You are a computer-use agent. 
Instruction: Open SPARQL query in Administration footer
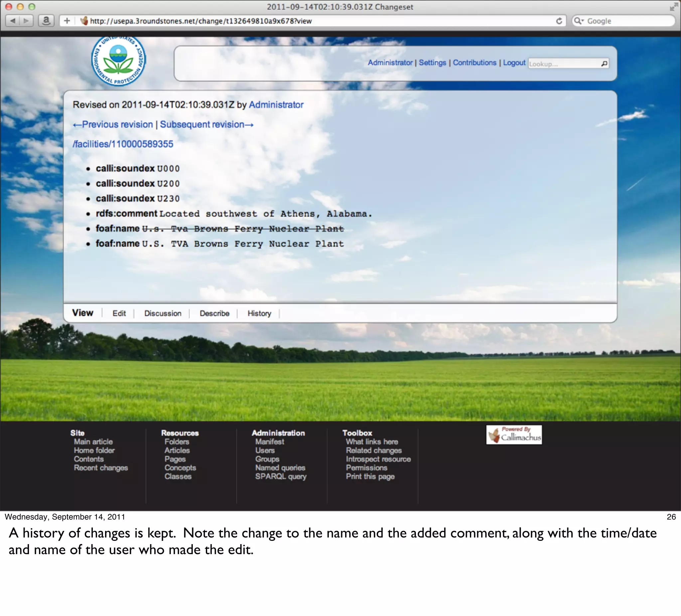(280, 476)
